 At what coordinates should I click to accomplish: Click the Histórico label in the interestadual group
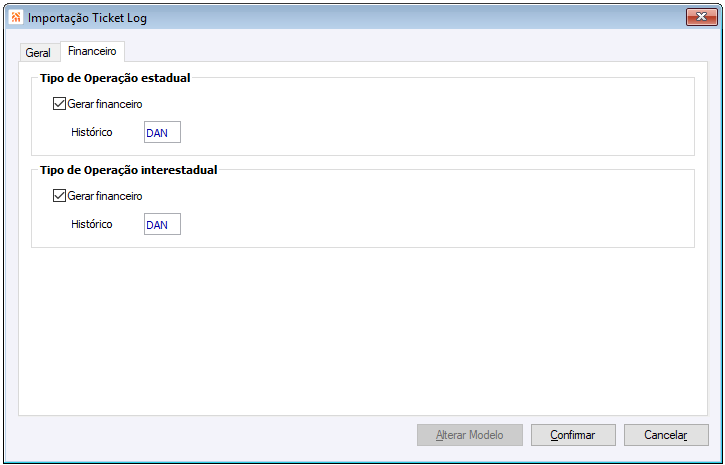(x=91, y=224)
